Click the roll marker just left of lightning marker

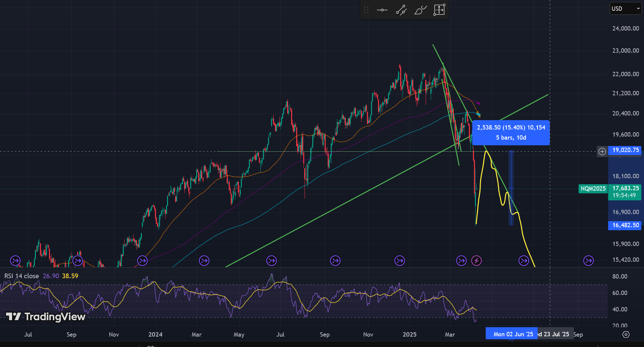coord(461,260)
